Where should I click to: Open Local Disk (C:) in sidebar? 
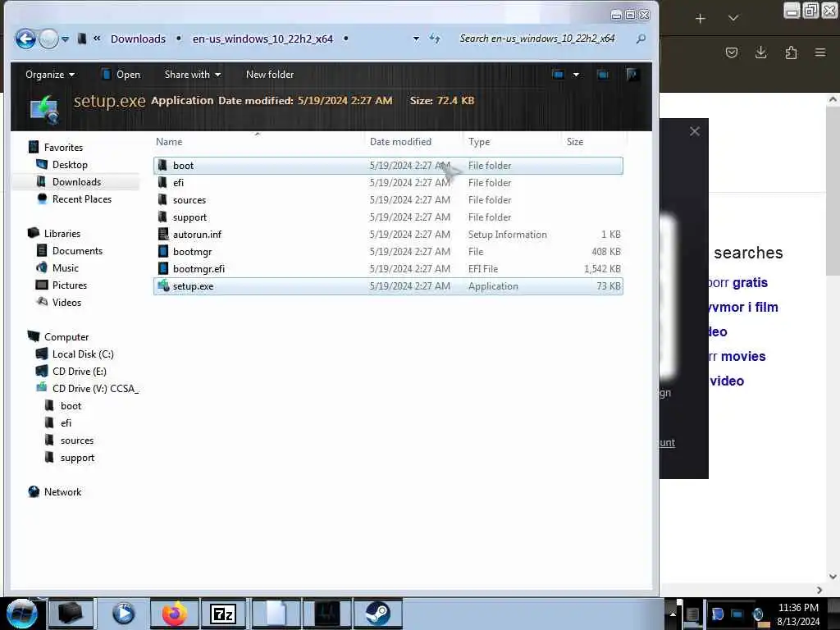coord(83,354)
